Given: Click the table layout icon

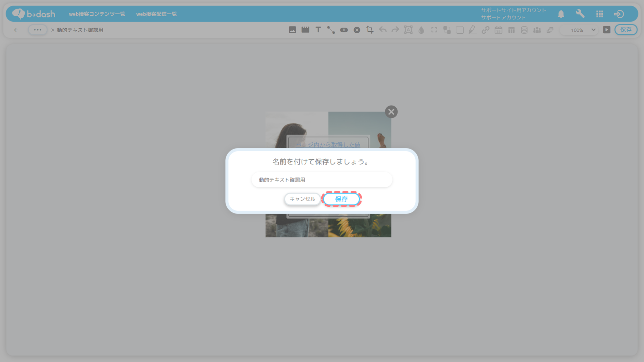Looking at the screenshot, I should point(511,30).
